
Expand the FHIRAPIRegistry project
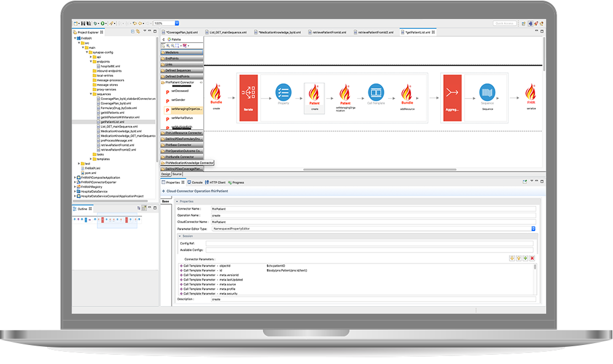click(x=75, y=187)
